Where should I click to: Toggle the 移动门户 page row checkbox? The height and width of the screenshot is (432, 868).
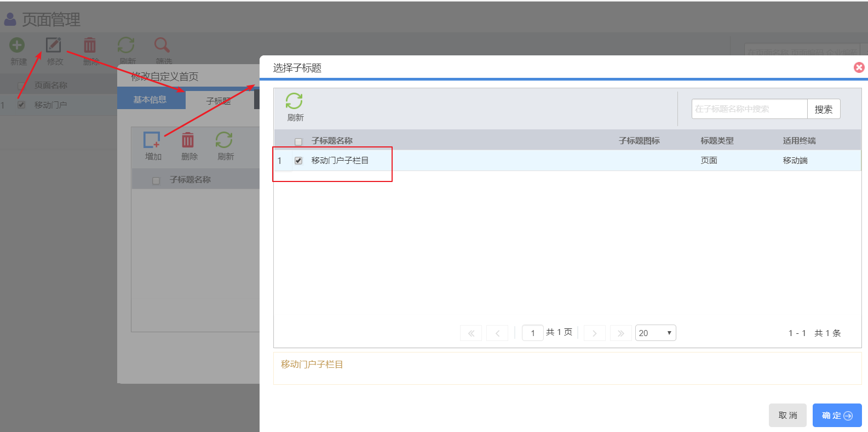click(21, 105)
